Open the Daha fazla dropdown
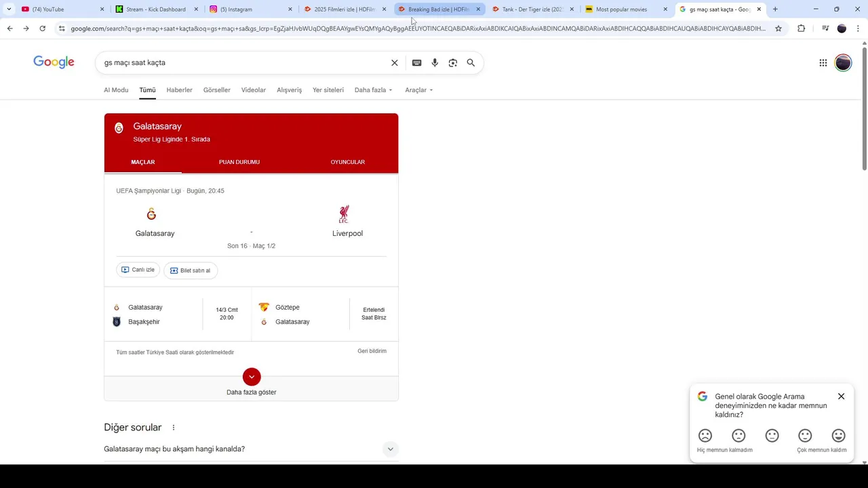This screenshot has width=868, height=488. click(373, 90)
